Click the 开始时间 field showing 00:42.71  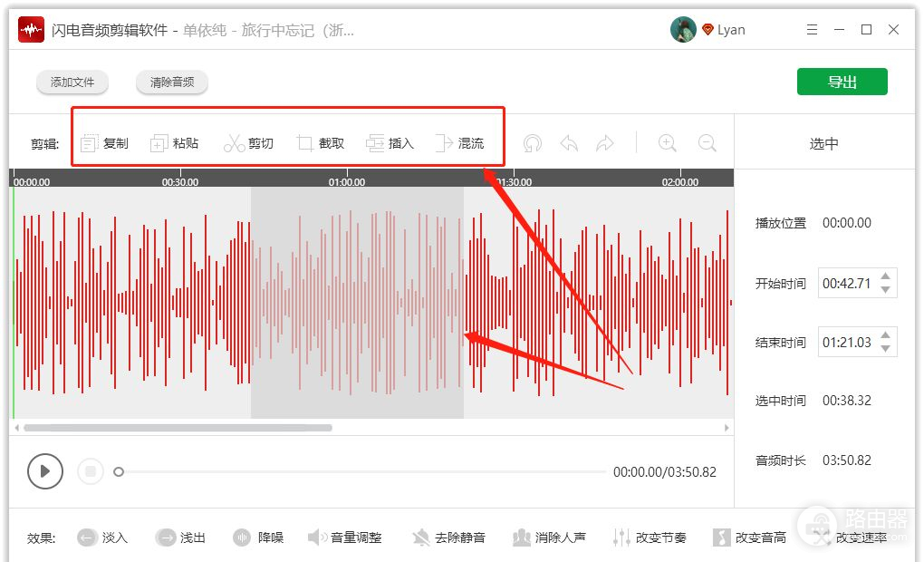857,283
